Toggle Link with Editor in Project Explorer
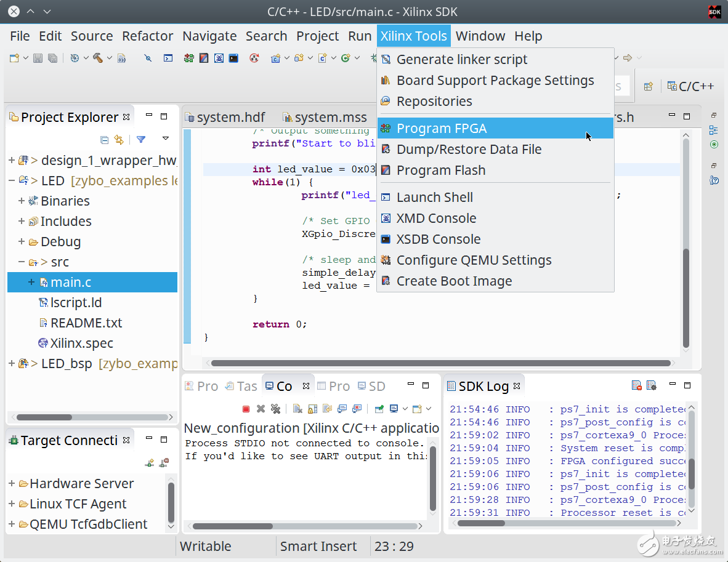This screenshot has width=728, height=562. click(119, 139)
